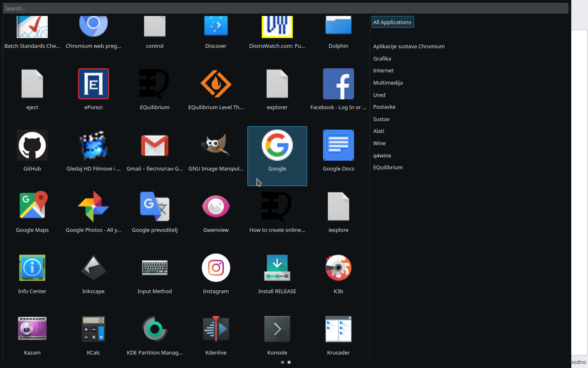
Task: Launch the GitHub app
Action: pyautogui.click(x=32, y=145)
